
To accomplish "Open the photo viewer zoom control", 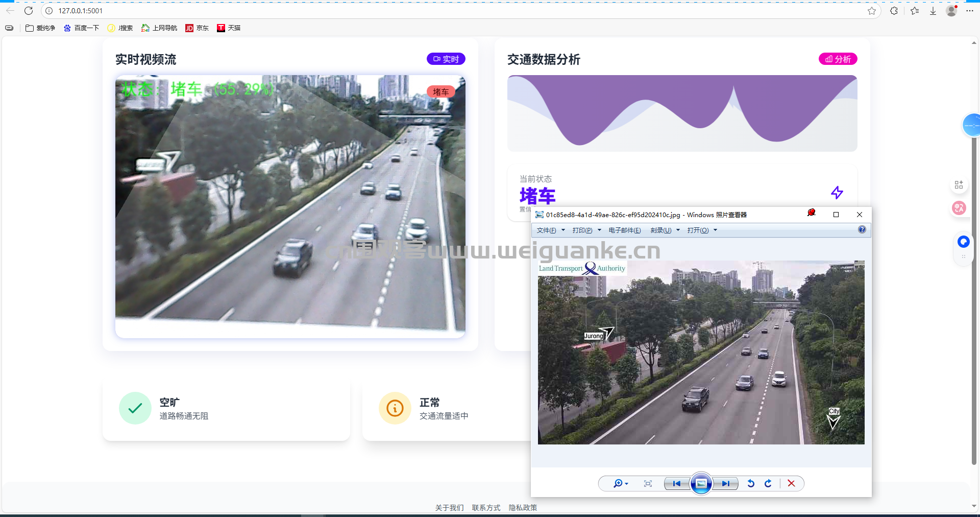I will [x=620, y=483].
